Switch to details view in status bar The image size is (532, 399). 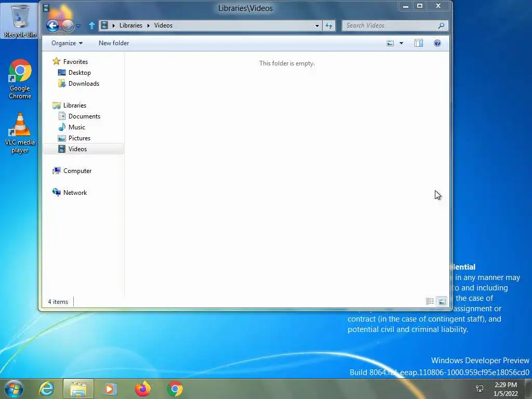[x=430, y=301]
